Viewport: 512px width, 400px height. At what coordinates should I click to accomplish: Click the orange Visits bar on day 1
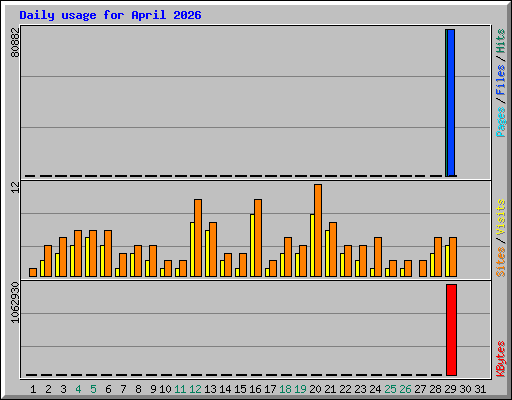pos(33,272)
